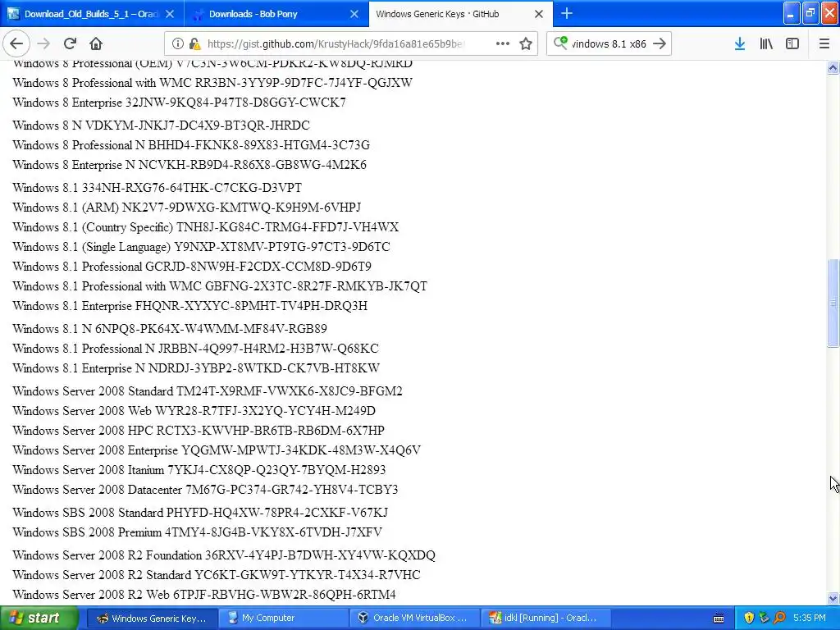Click scrollbar up arrow
Screen dimensions: 840x630
[833, 67]
